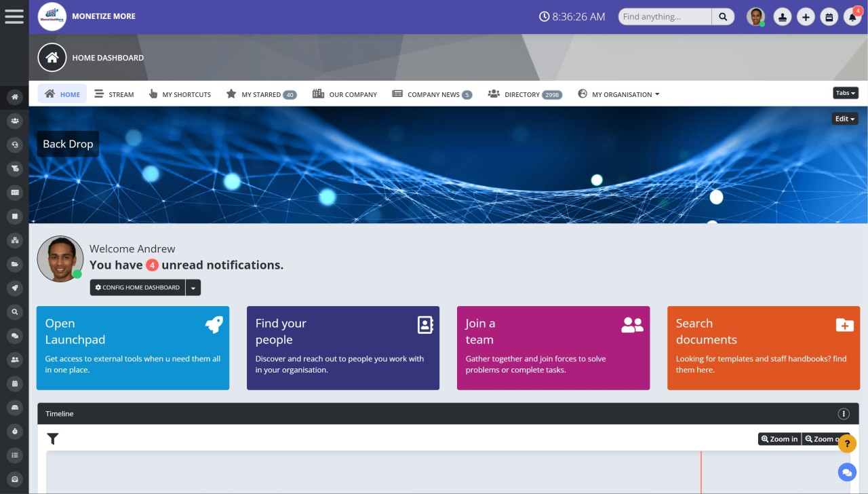Open the calendar icon in the top bar
This screenshot has width=868, height=494.
click(829, 16)
